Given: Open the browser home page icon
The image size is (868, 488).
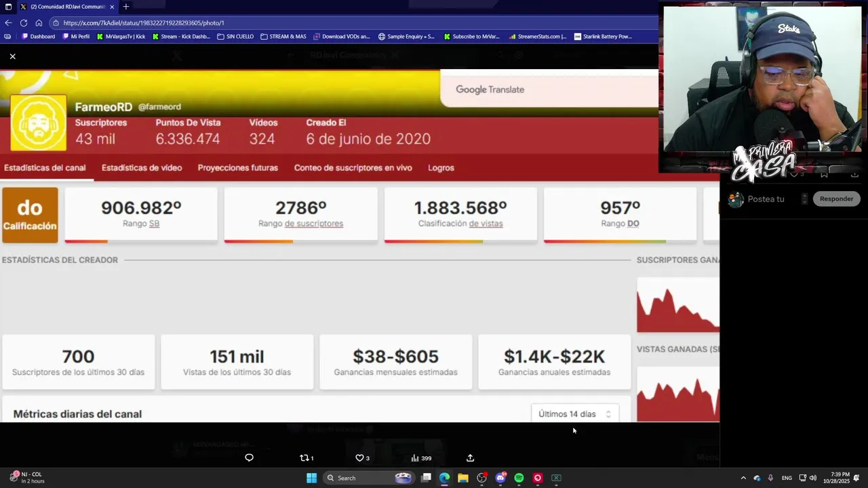Looking at the screenshot, I should [x=39, y=22].
